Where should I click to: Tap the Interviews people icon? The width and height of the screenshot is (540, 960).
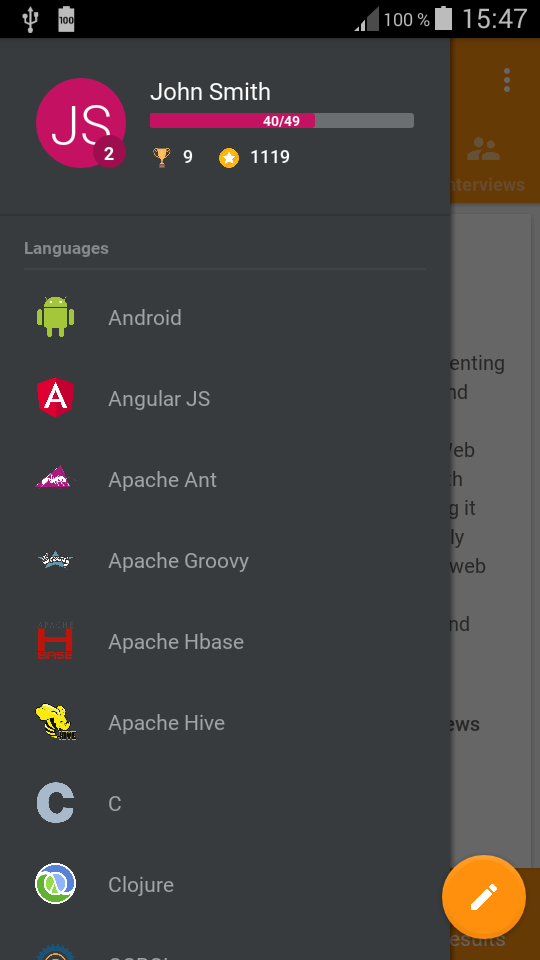click(484, 149)
